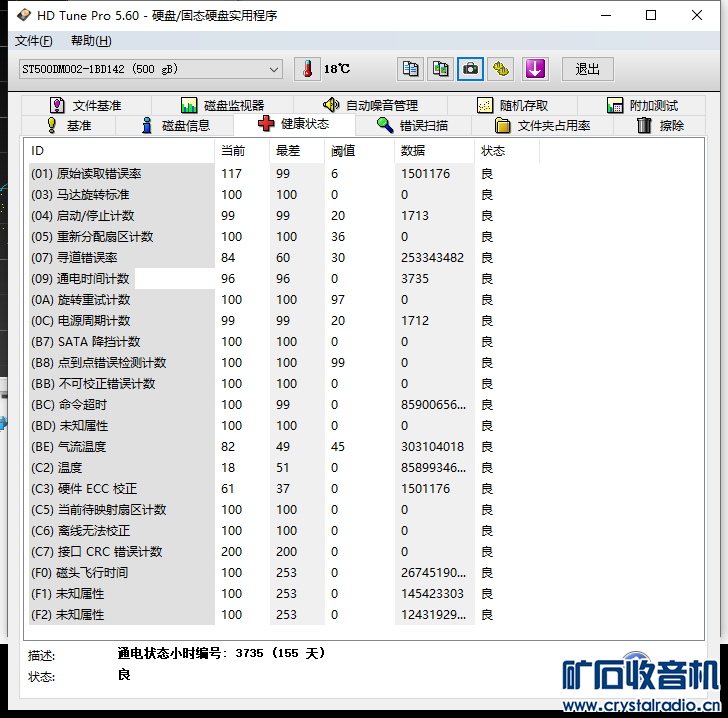Image resolution: width=728 pixels, height=718 pixels.
Task: Click the camera save screenshot icon
Action: point(470,69)
